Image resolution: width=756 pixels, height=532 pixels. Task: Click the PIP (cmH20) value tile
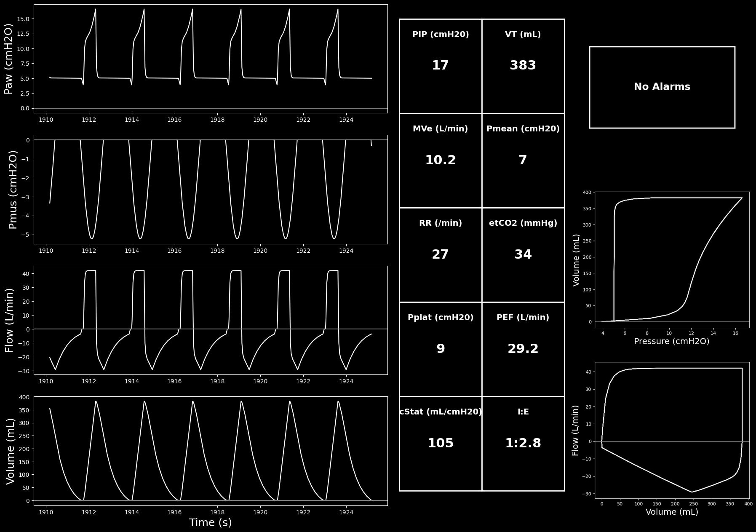441,66
